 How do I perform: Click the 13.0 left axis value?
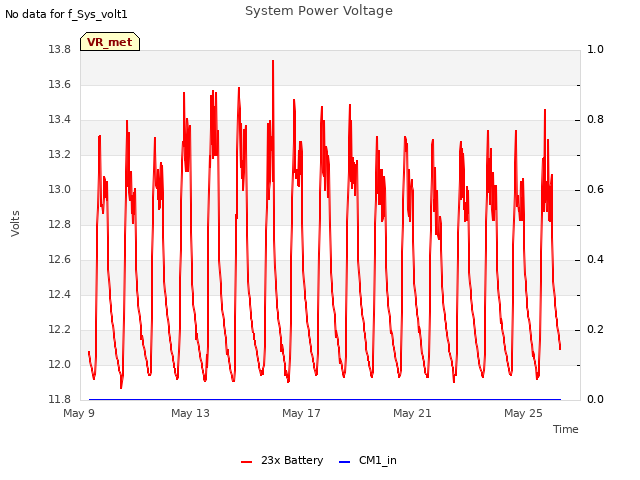pos(60,189)
